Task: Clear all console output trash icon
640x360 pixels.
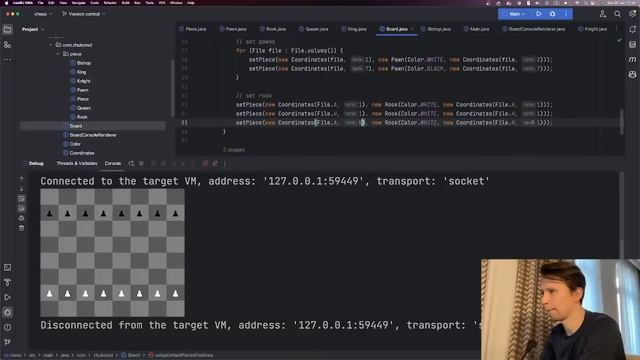Action: click(22, 228)
